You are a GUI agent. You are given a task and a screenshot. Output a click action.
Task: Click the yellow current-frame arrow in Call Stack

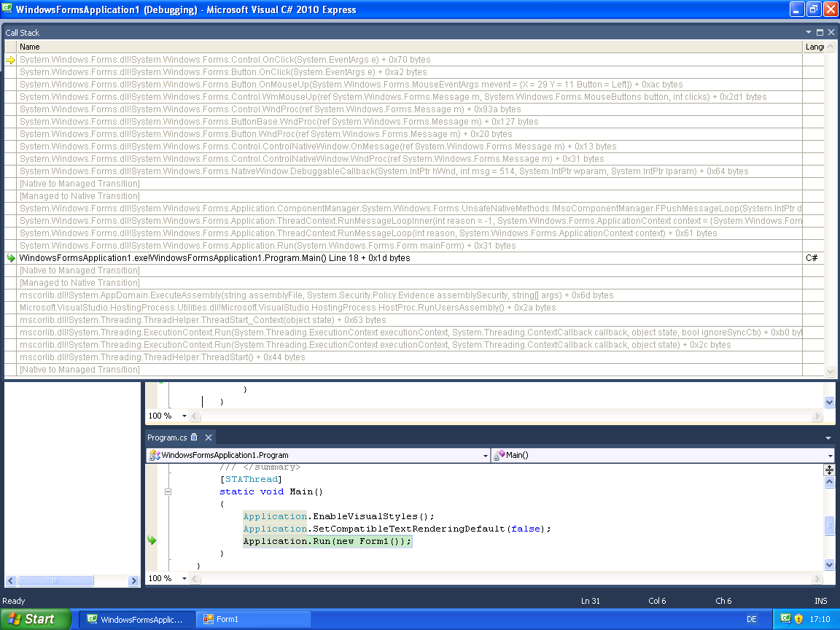[10, 60]
